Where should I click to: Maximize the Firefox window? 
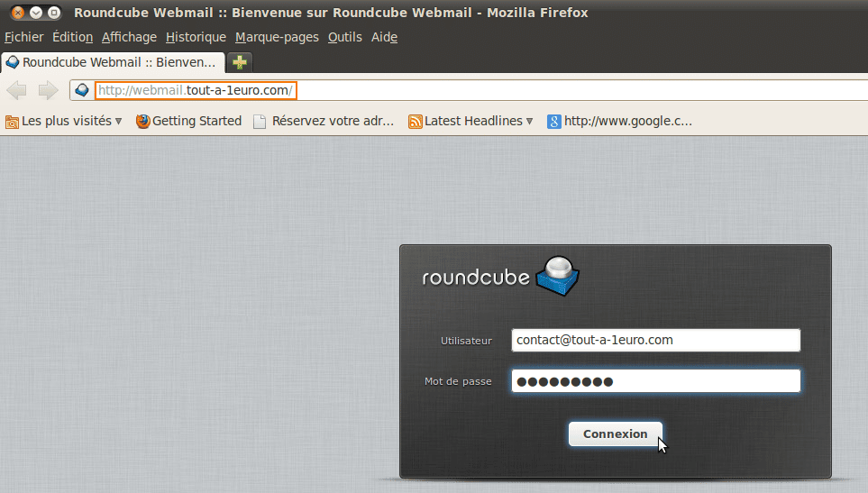point(54,13)
